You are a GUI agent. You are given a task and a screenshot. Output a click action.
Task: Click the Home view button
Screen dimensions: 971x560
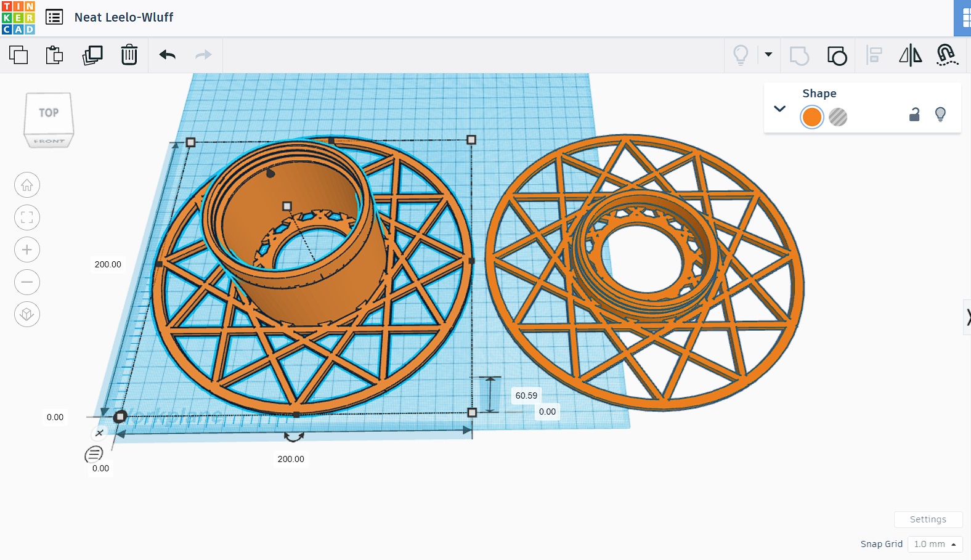point(27,185)
